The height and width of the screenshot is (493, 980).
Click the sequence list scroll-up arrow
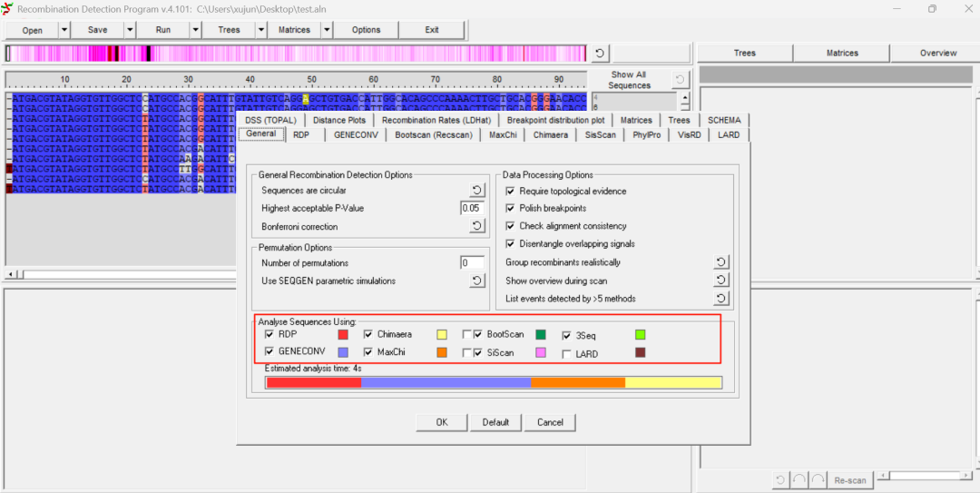point(685,97)
